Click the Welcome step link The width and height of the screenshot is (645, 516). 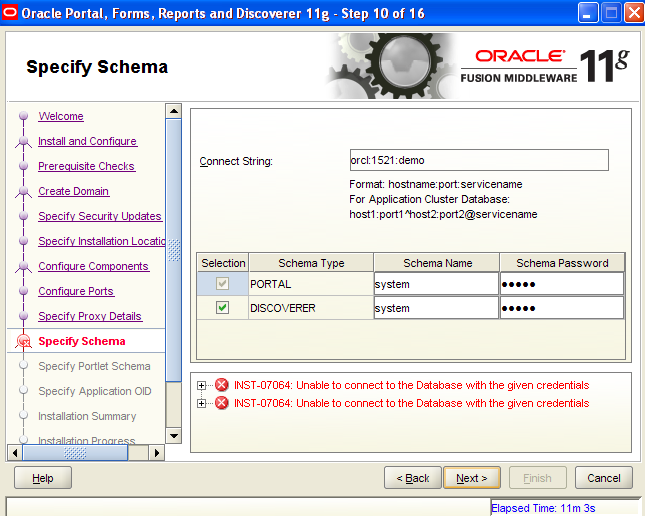[x=61, y=116]
